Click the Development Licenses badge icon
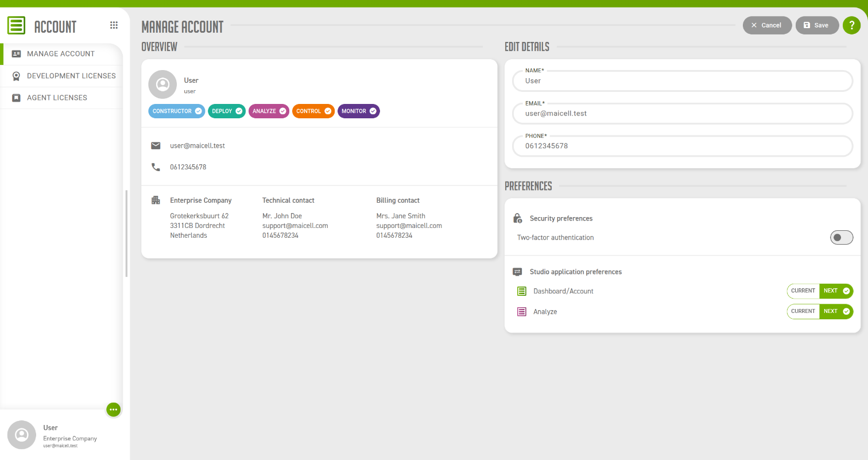 pos(17,76)
